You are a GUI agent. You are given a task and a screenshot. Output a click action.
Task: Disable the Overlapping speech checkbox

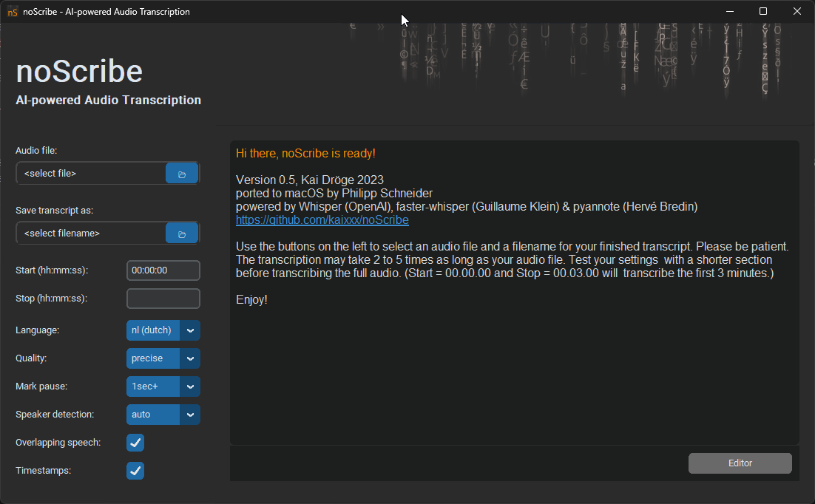coord(135,443)
